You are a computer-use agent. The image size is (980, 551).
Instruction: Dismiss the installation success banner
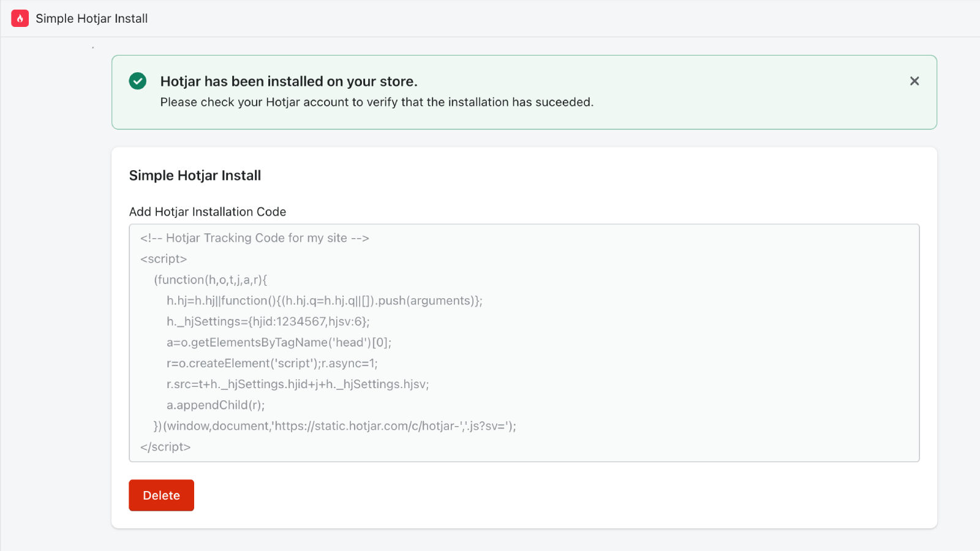coord(914,80)
